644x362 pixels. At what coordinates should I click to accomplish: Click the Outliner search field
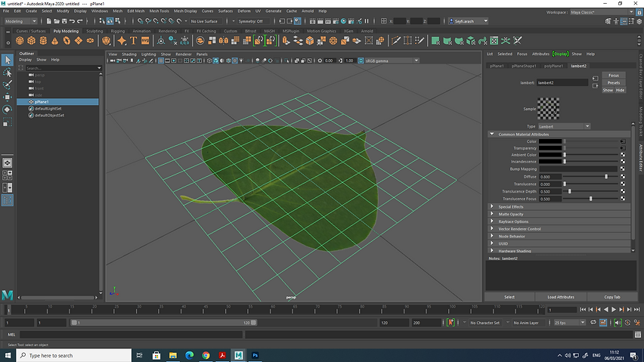pos(63,68)
